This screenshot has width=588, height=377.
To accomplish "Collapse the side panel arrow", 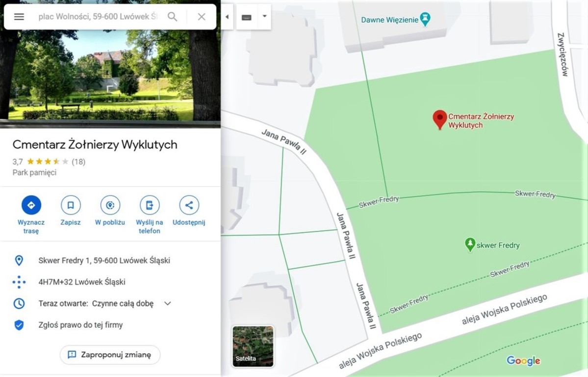I will click(x=227, y=17).
